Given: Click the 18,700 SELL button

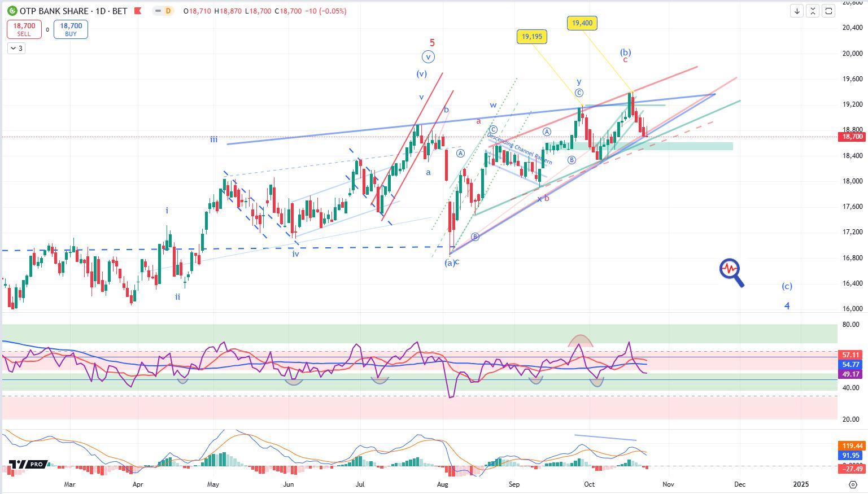Looking at the screenshot, I should point(24,29).
